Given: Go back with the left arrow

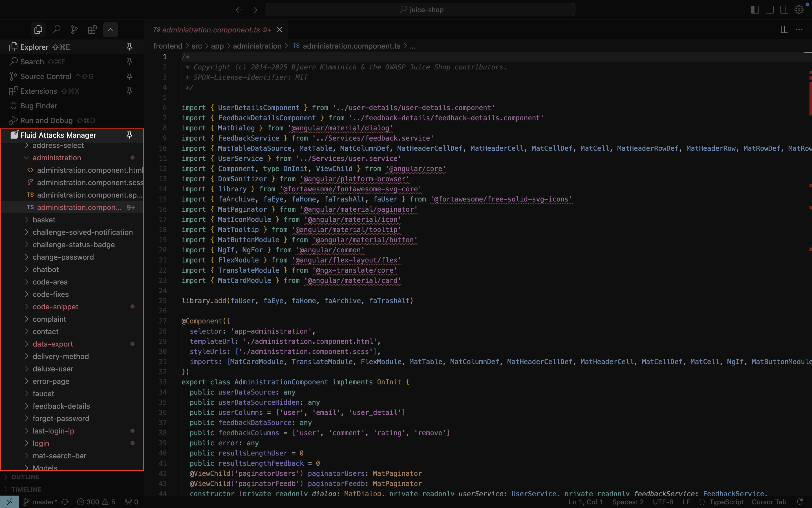Looking at the screenshot, I should [239, 10].
